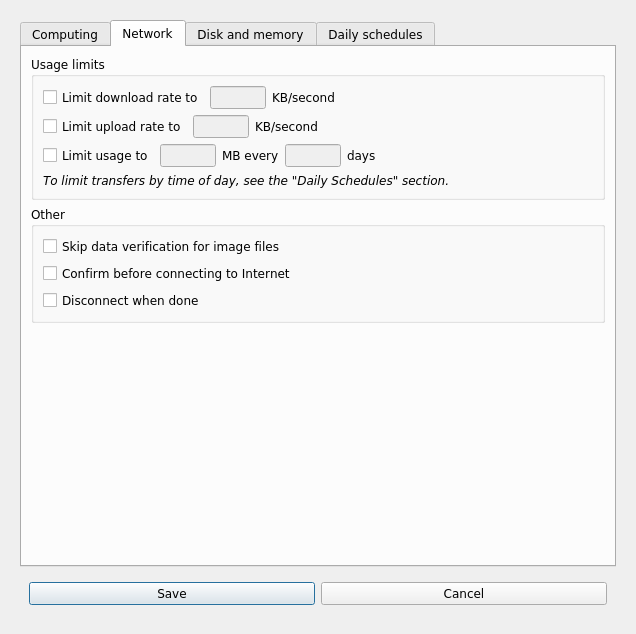Check the Limit usage to checkbox
This screenshot has height=634, width=636.
click(50, 155)
